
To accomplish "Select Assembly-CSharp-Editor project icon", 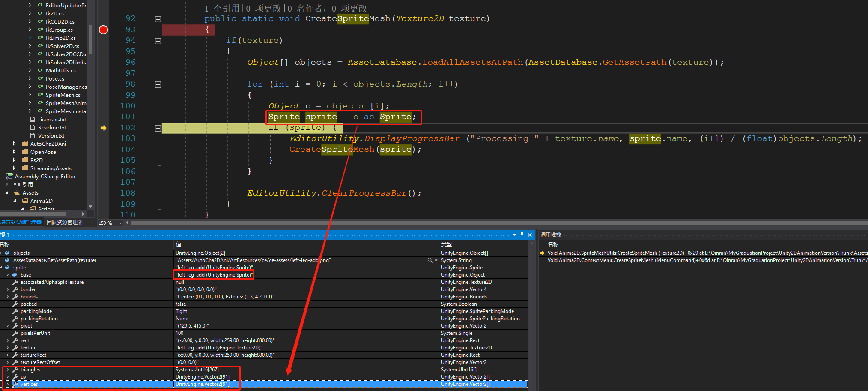I will tap(9, 176).
